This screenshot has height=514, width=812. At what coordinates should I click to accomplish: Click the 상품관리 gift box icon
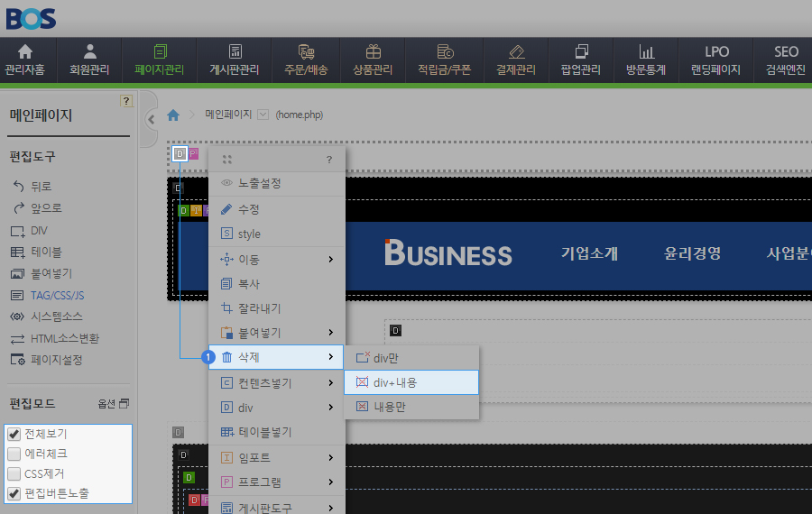click(373, 52)
